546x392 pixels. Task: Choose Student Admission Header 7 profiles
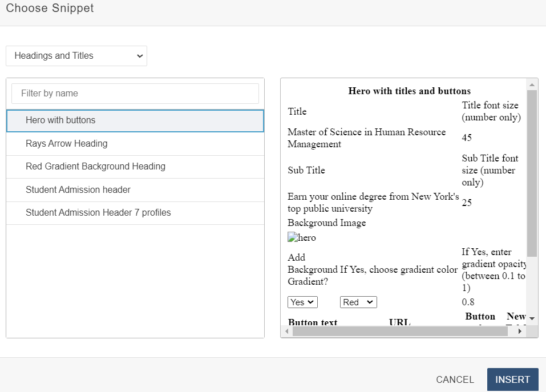pyautogui.click(x=135, y=213)
